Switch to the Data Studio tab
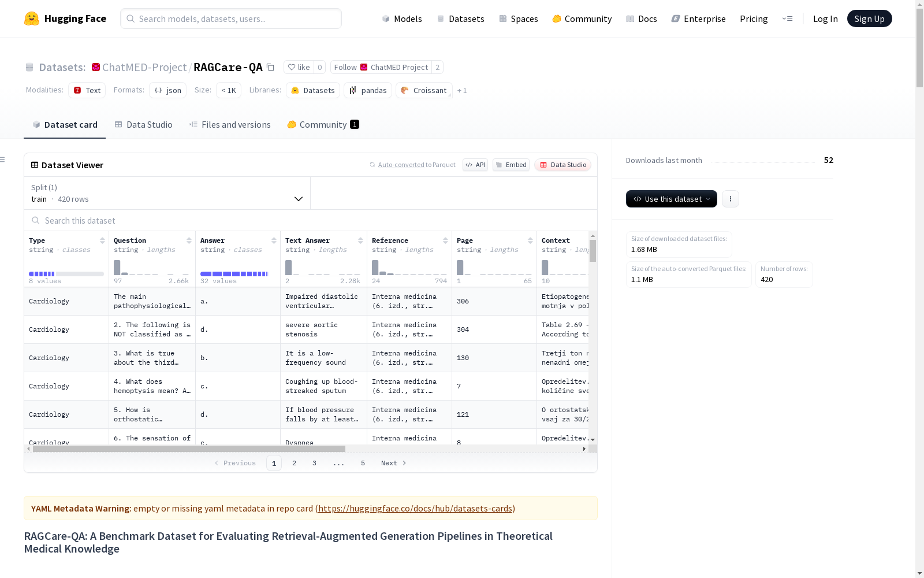Image resolution: width=924 pixels, height=578 pixels. click(x=144, y=125)
